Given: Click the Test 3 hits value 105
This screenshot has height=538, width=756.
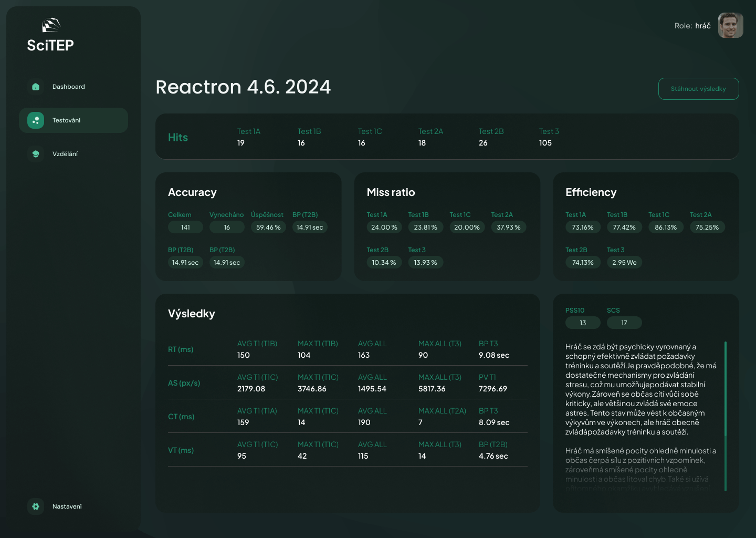Looking at the screenshot, I should 545,143.
